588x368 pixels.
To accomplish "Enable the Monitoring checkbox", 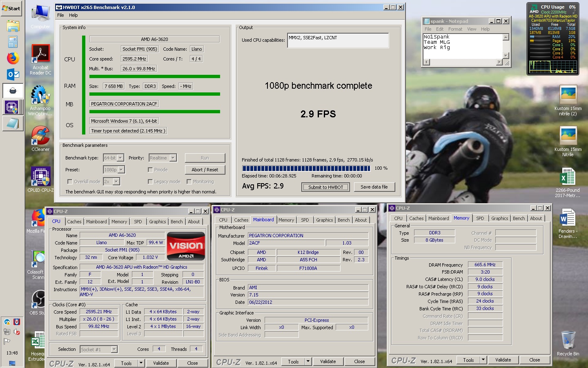I will (189, 182).
